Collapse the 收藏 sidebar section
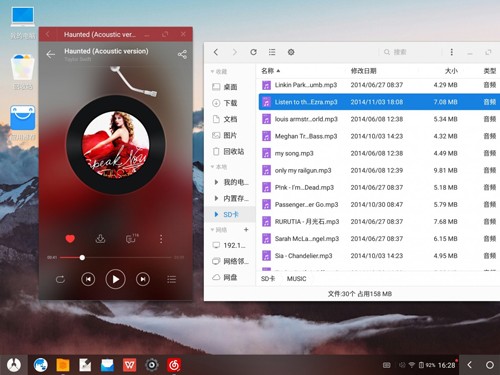The image size is (500, 375). pos(219,72)
